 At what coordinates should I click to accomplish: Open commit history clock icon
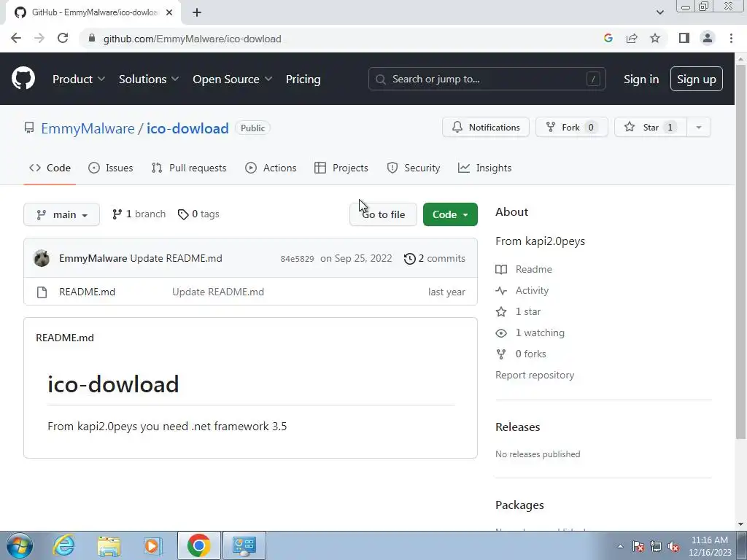pos(410,259)
